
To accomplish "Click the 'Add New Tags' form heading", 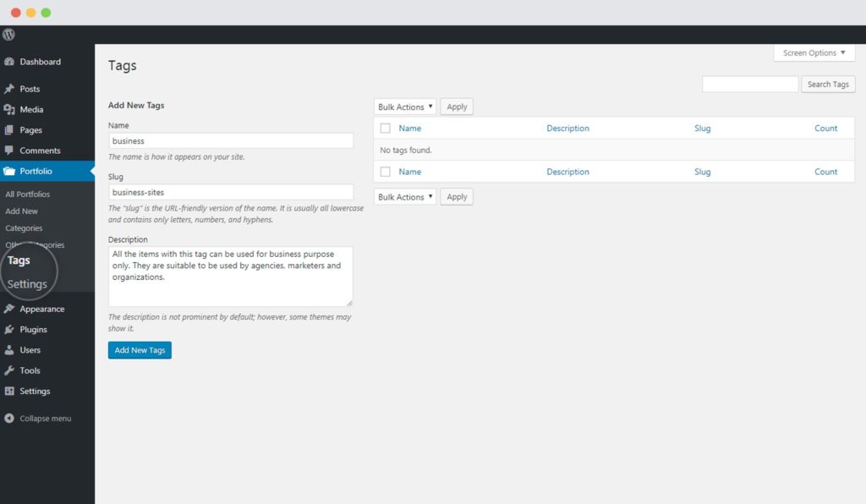I will [x=136, y=105].
